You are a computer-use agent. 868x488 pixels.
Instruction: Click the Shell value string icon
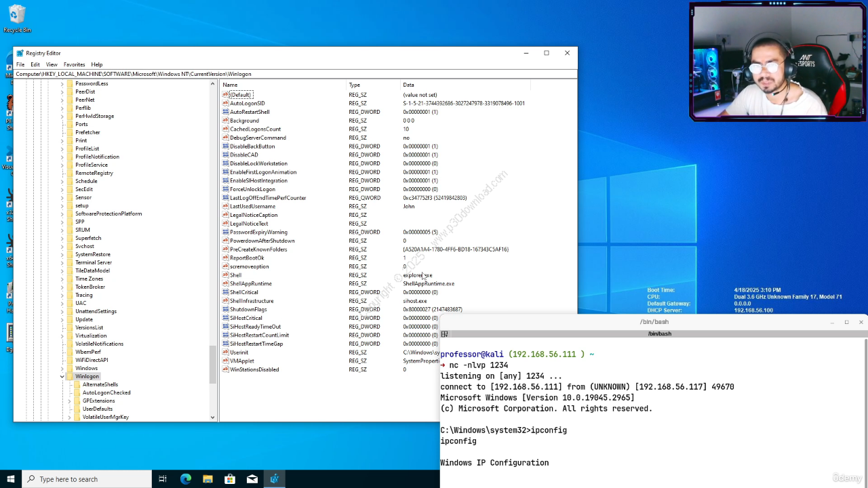click(226, 275)
